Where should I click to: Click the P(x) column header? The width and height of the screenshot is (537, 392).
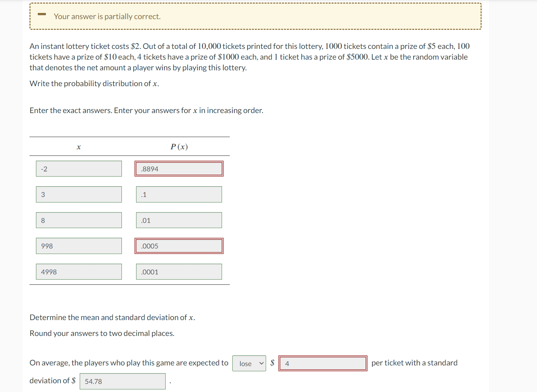tap(179, 146)
